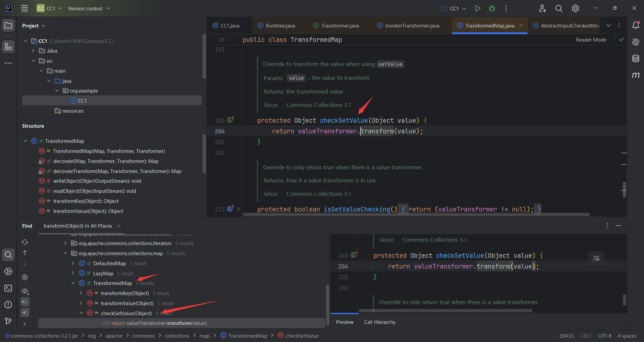Open Notifications bell panel
This screenshot has width=644, height=342.
point(636,25)
